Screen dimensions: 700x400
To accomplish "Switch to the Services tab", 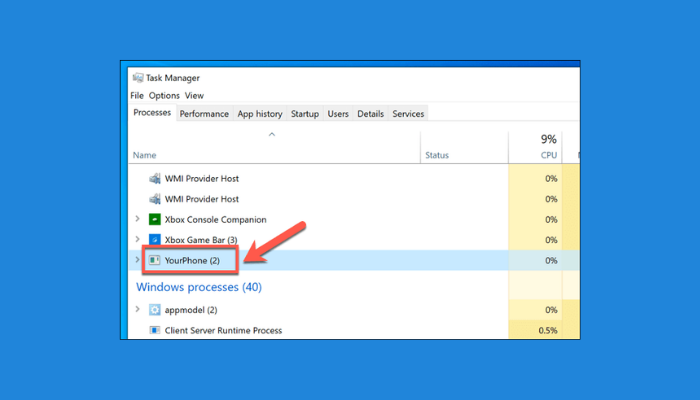I will point(408,114).
